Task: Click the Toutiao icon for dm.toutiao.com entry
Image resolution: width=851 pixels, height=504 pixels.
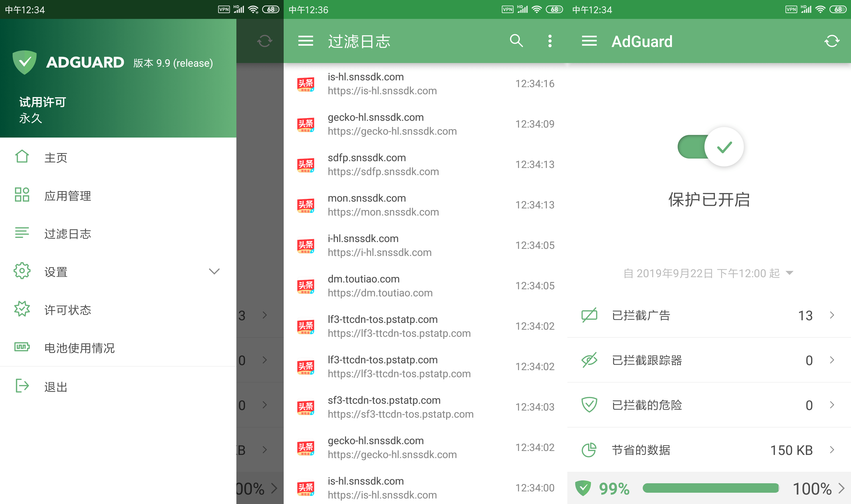Action: pos(305,286)
